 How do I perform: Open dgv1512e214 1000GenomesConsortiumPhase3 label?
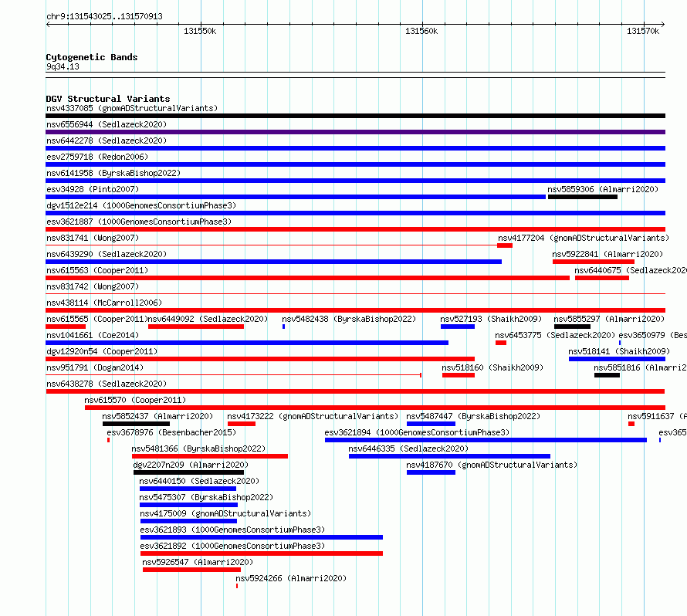click(x=141, y=205)
